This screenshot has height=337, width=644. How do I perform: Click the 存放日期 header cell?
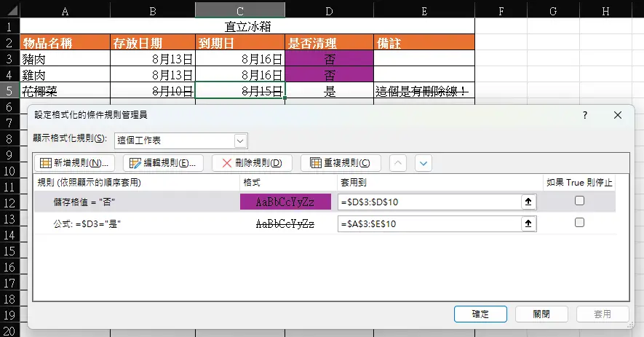153,43
